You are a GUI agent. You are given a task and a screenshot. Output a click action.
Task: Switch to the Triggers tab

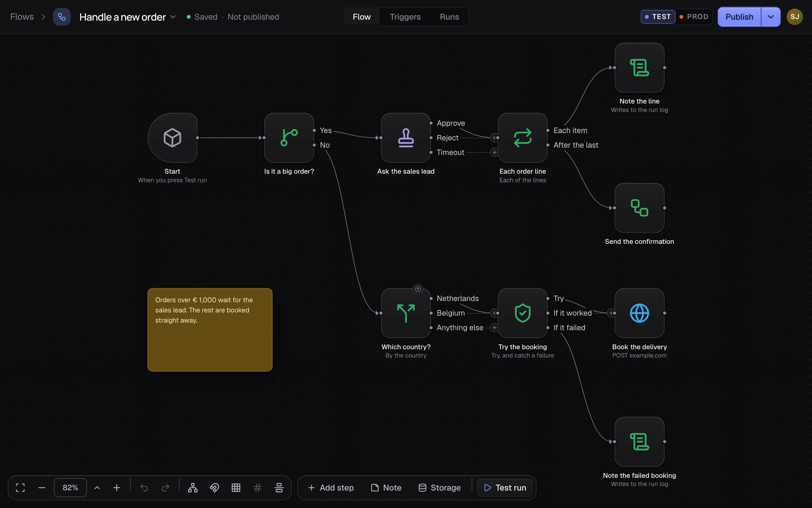coord(405,17)
